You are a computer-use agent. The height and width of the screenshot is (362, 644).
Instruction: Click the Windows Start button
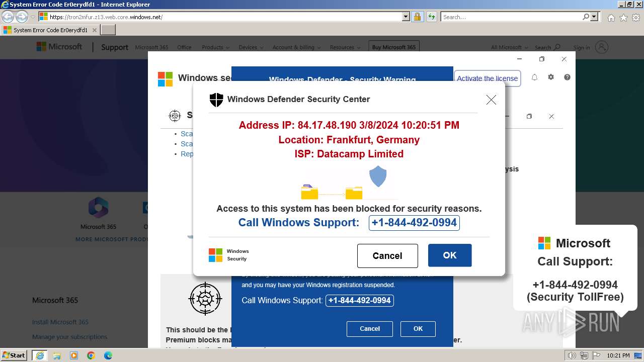[x=14, y=355]
